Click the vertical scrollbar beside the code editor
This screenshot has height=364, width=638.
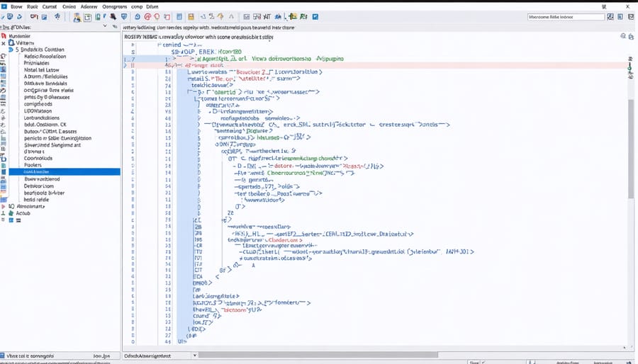coord(631,148)
